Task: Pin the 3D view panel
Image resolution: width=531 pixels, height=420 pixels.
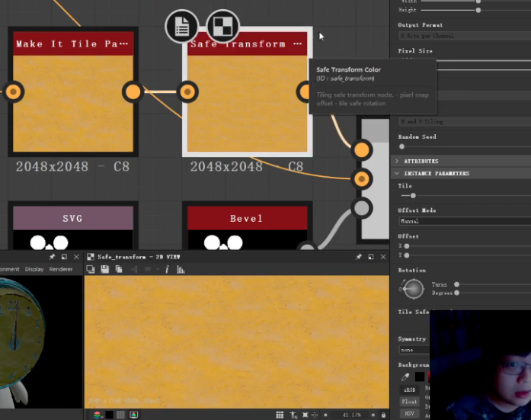Action: click(x=52, y=257)
